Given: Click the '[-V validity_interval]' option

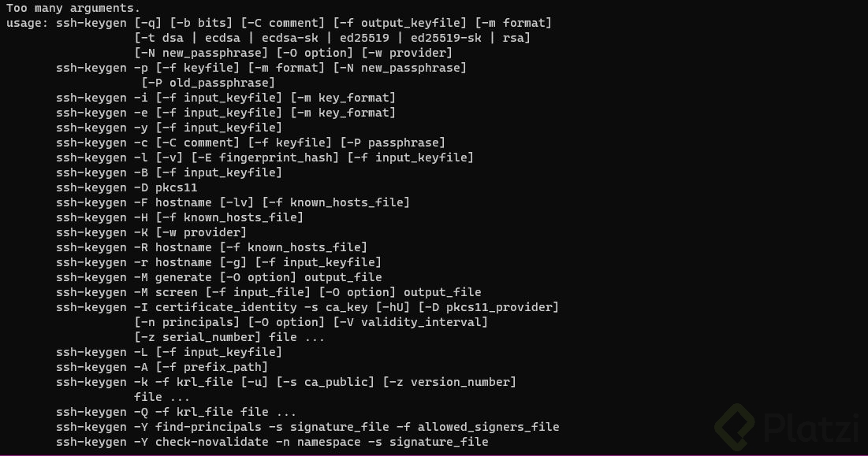Looking at the screenshot, I should coord(410,321).
